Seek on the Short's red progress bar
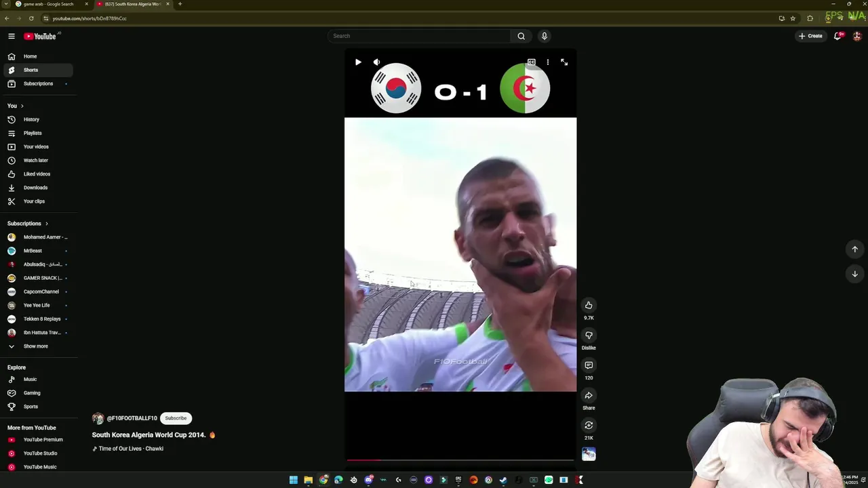Image resolution: width=868 pixels, height=488 pixels. 460,460
